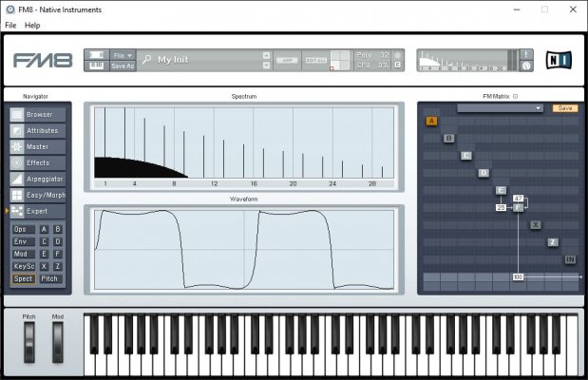This screenshot has width=588, height=380.
Task: Select operator E in the FM Matrix
Action: click(x=501, y=190)
